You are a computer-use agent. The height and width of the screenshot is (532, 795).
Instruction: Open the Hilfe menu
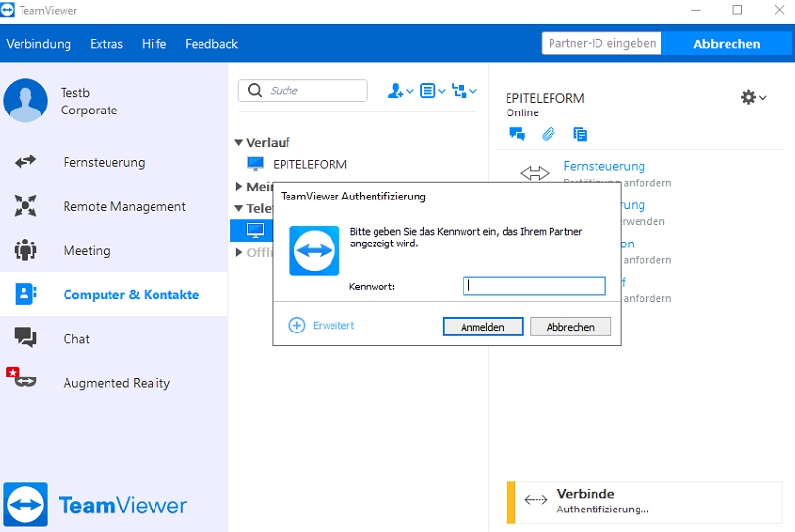[x=155, y=44]
